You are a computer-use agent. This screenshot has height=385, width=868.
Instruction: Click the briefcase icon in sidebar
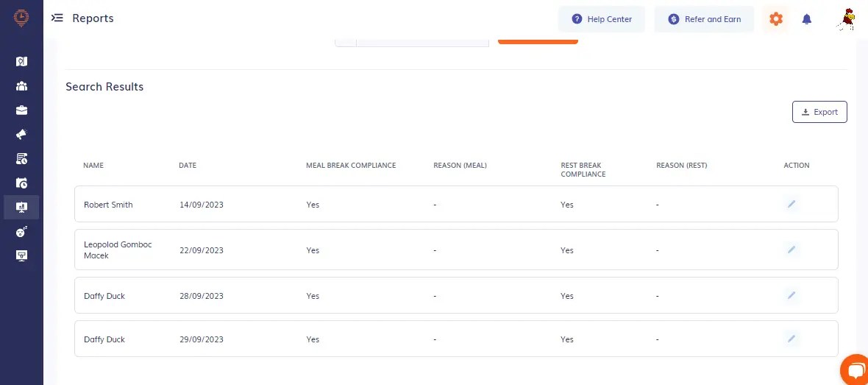(x=21, y=110)
